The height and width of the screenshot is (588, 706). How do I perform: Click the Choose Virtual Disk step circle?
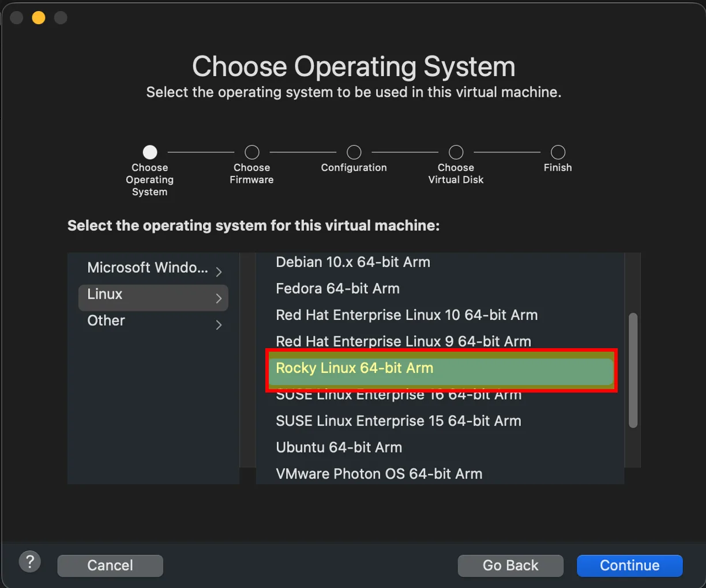click(x=456, y=152)
